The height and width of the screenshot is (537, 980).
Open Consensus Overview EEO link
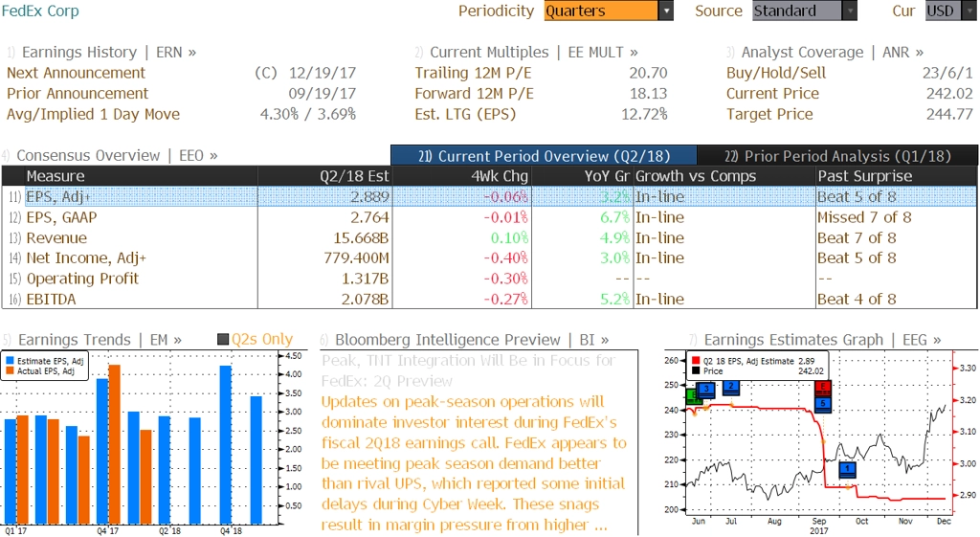117,155
